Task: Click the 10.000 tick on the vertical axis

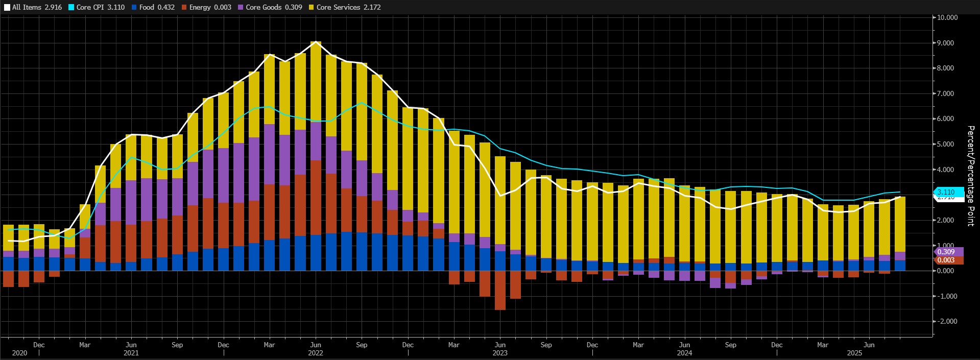Action: point(947,17)
